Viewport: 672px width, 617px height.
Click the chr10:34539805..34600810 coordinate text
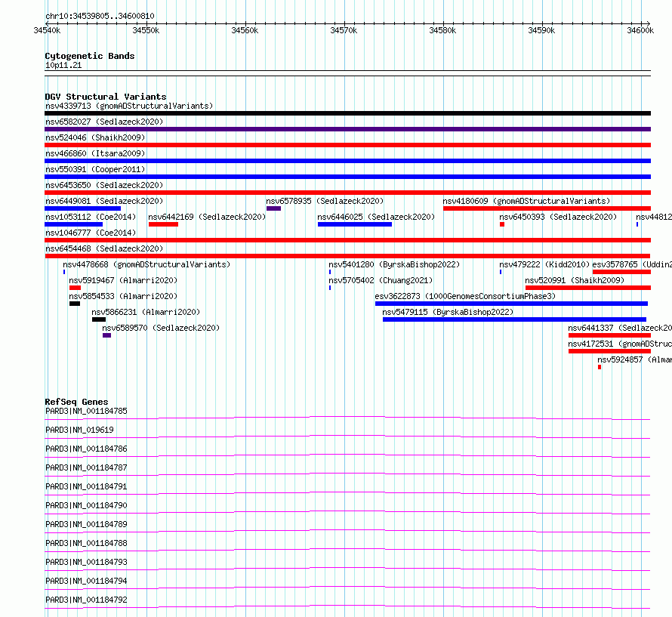coord(100,17)
